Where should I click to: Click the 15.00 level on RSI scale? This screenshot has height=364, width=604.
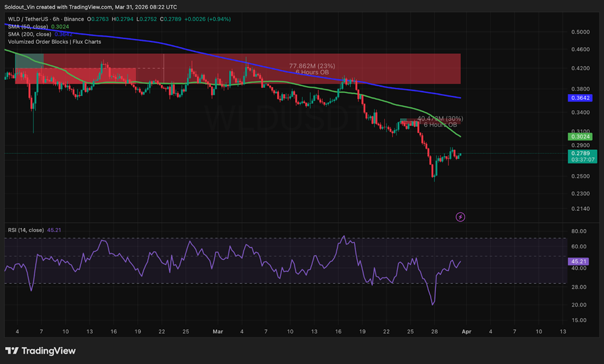(579, 320)
